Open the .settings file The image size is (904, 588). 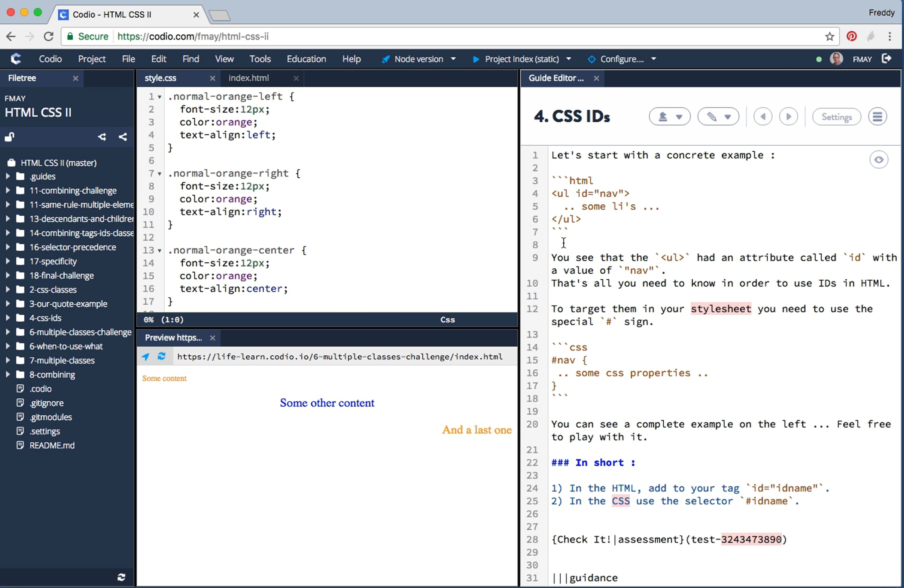44,431
